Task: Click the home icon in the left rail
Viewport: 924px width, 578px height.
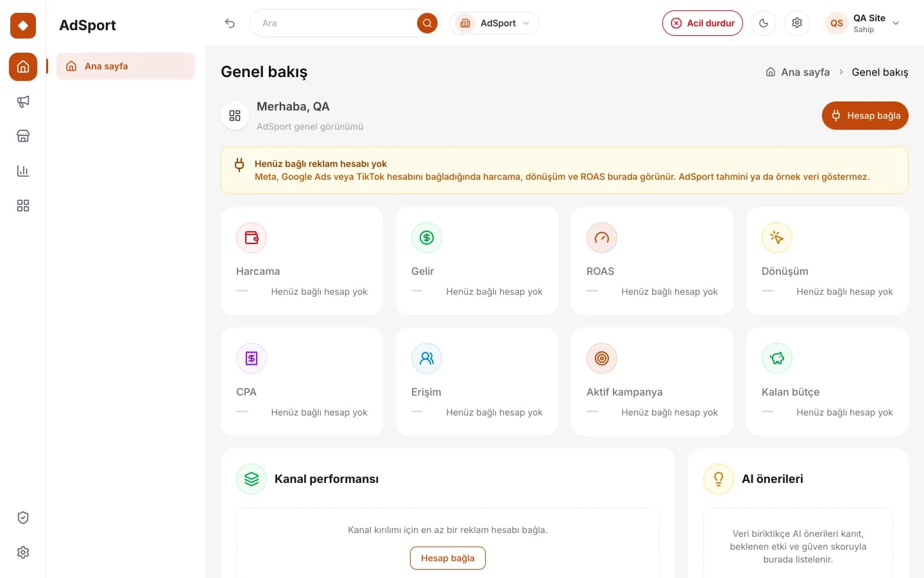Action: [x=23, y=67]
